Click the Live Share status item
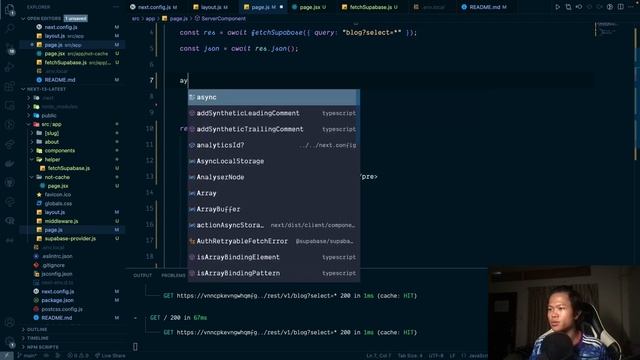The image size is (640, 360). tap(110, 356)
